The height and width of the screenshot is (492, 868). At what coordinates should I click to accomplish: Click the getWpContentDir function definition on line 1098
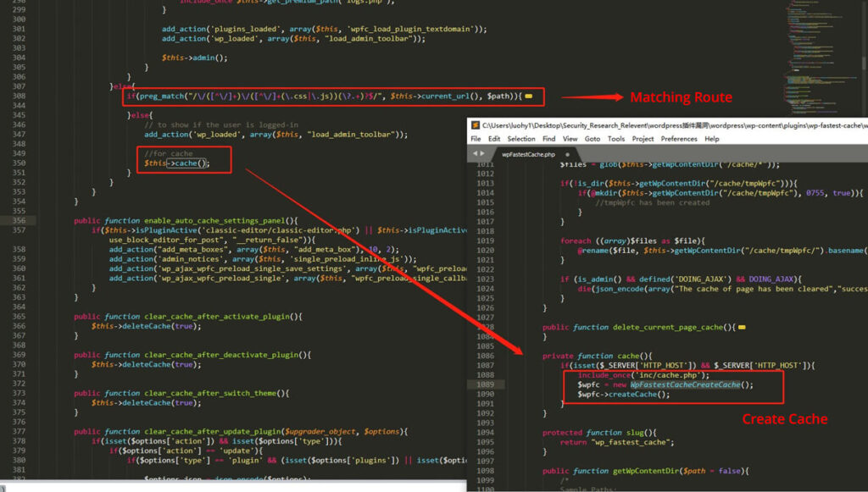pos(646,471)
